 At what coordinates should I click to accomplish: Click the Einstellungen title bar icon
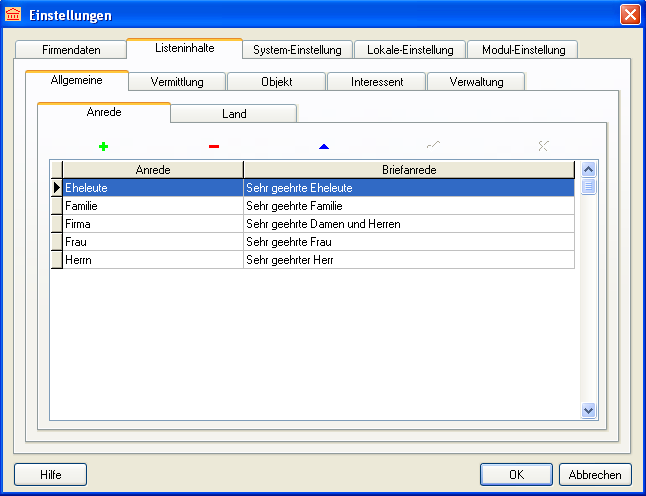point(14,15)
